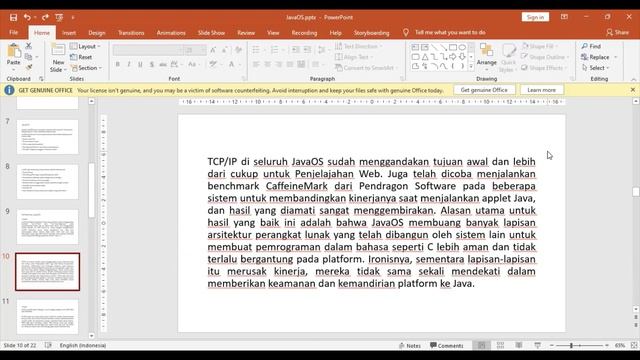Choose the text box shape in gallery

click(x=415, y=47)
